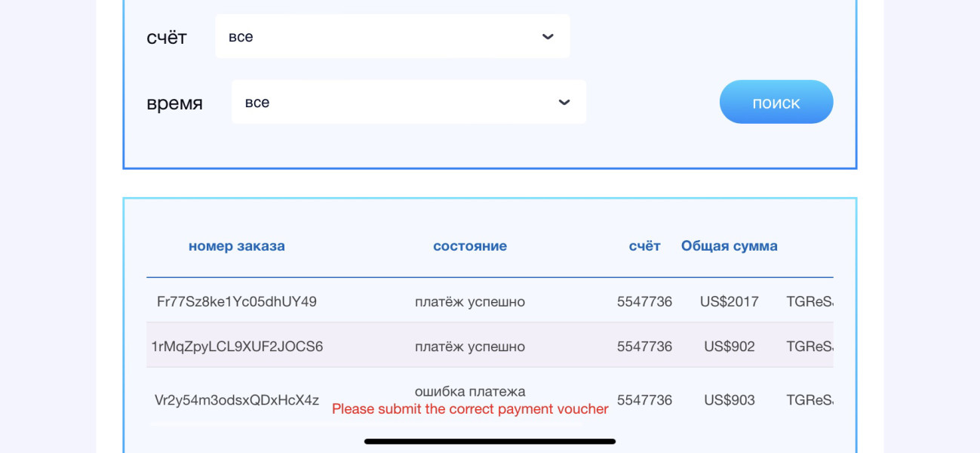Select order number 1rMqZpyLCL9XUF2JOCS6
The width and height of the screenshot is (980, 453).
[x=237, y=347]
